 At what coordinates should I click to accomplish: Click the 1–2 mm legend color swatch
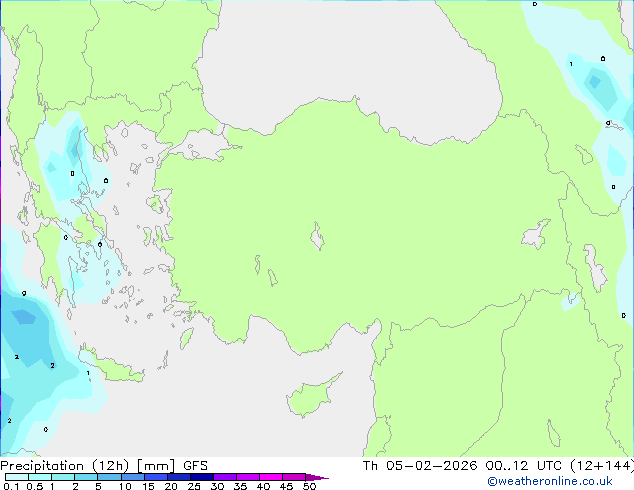63,477
